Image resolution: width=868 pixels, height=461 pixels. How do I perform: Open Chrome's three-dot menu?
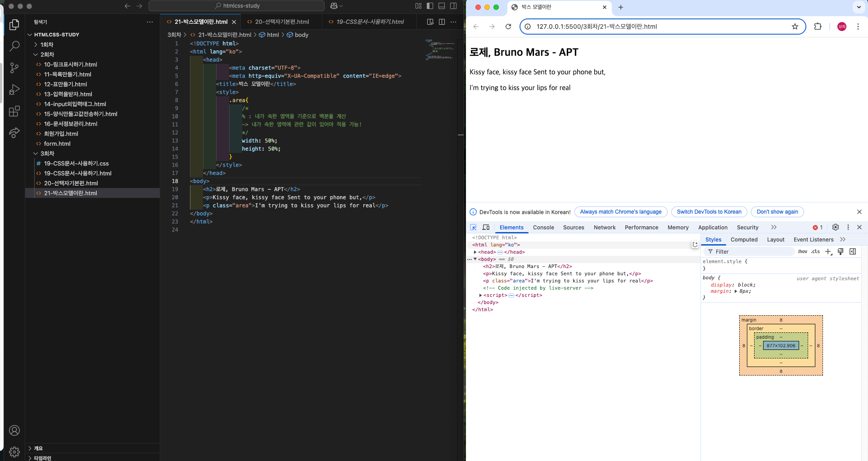(858, 27)
